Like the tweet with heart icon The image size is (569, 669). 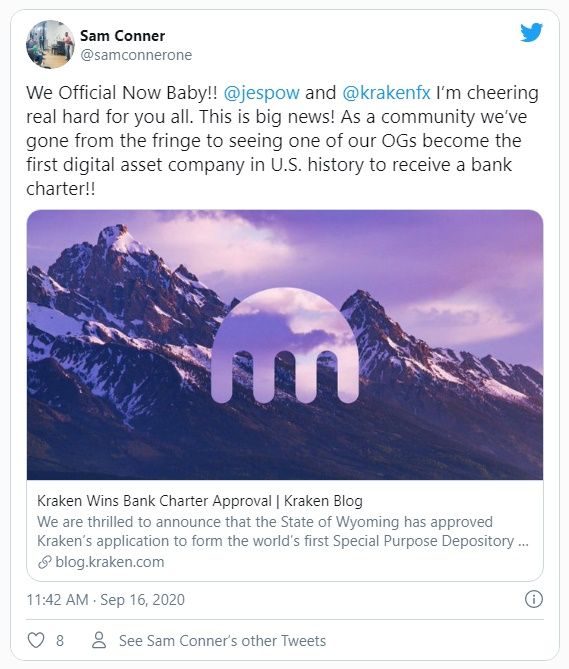(x=36, y=640)
